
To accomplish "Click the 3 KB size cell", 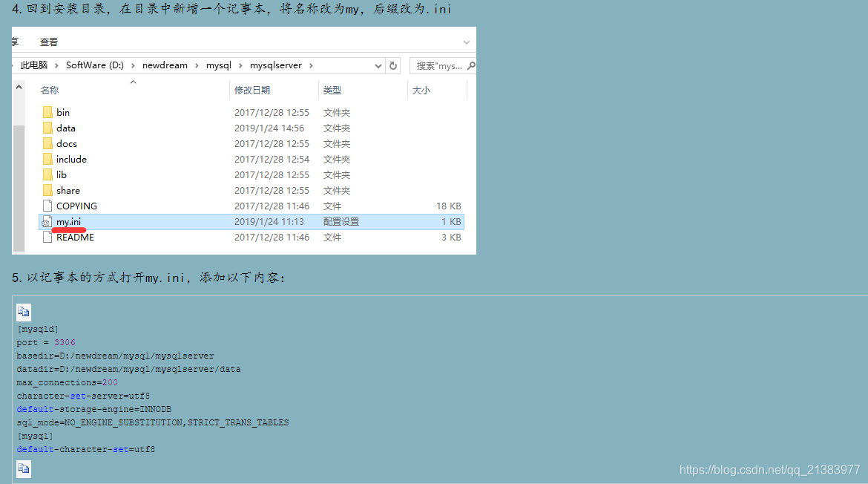I will point(451,237).
